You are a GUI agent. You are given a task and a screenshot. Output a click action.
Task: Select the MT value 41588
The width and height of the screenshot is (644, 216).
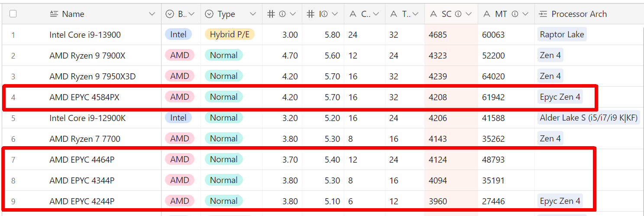coord(493,118)
